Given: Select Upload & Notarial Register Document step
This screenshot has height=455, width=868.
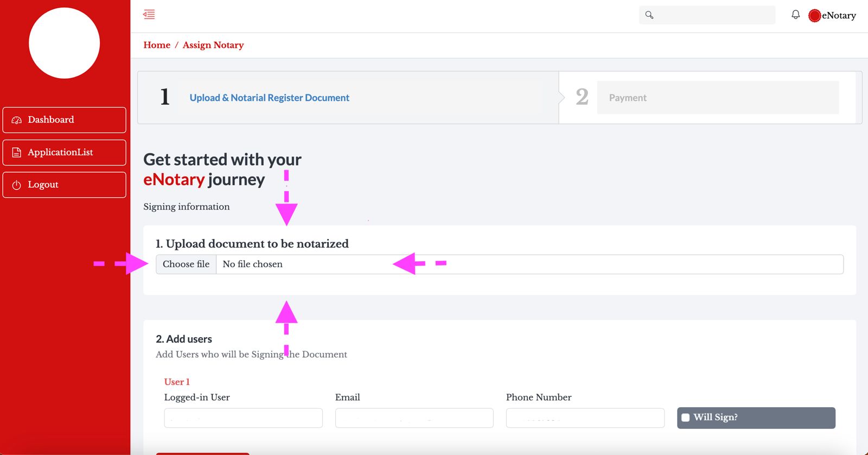Looking at the screenshot, I should (x=269, y=98).
